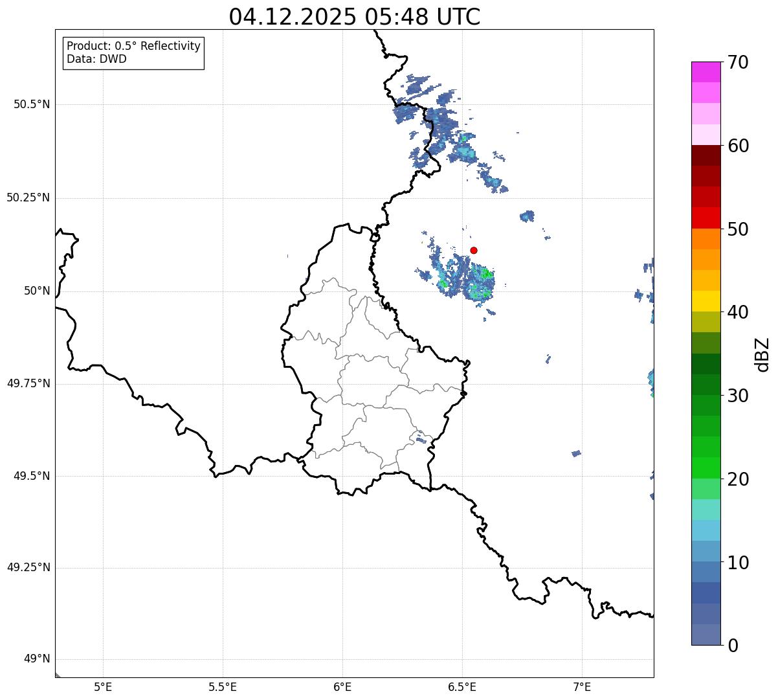Click the 60 tick on colorbar
778x700 pixels.
pyautogui.click(x=738, y=146)
